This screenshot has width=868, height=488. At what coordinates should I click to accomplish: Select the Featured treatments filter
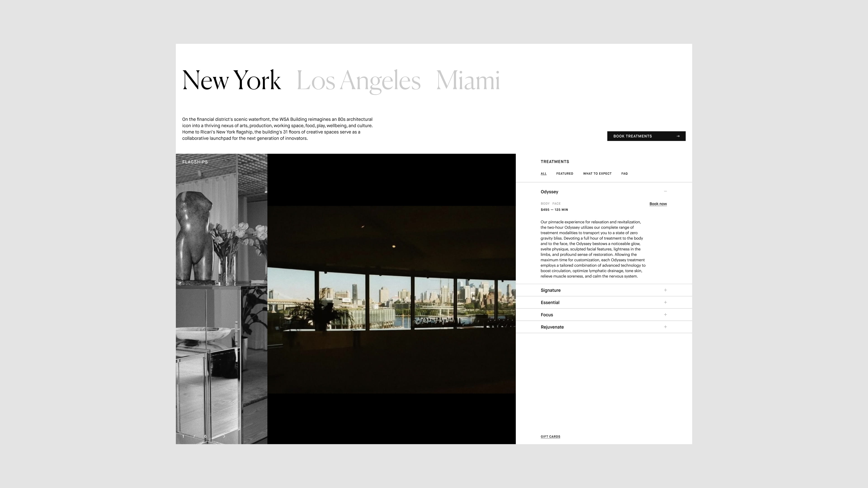tap(564, 174)
